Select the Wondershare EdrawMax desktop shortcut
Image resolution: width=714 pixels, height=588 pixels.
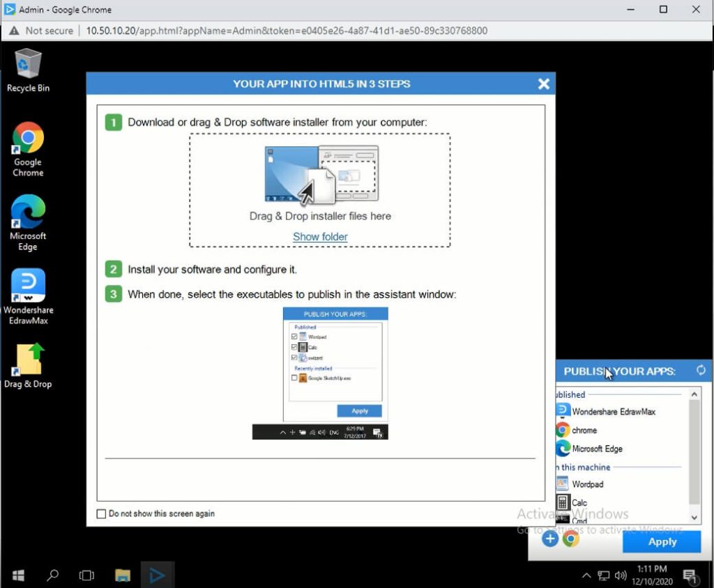coord(28,297)
